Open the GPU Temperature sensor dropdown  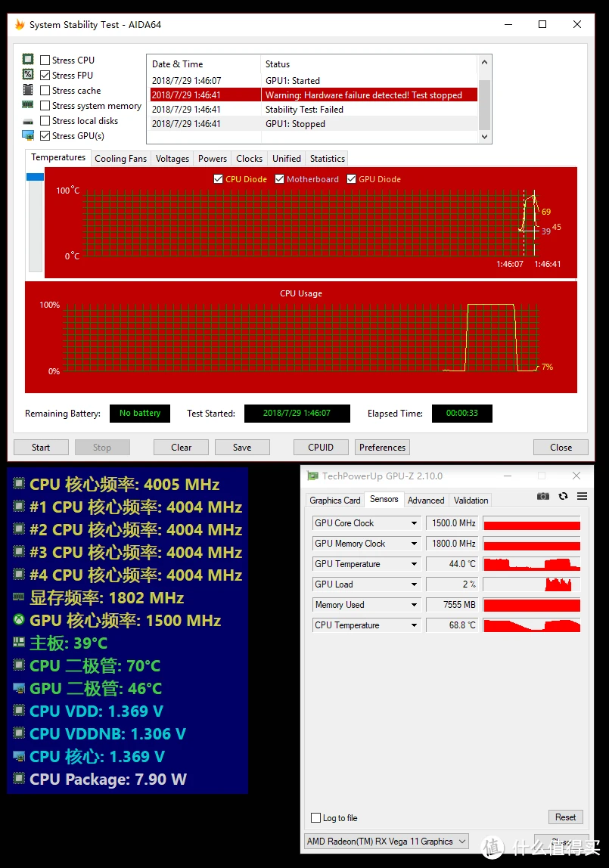point(414,564)
